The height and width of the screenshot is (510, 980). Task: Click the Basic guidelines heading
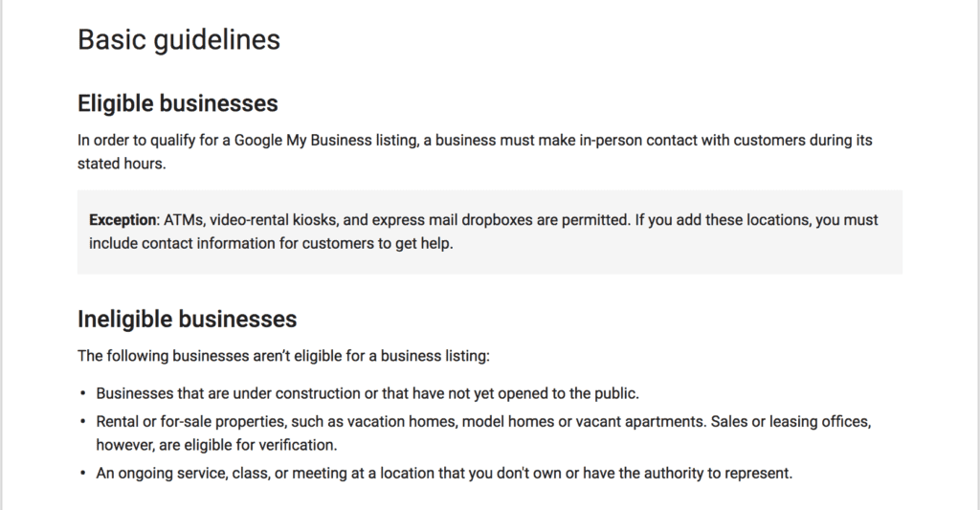(x=179, y=40)
